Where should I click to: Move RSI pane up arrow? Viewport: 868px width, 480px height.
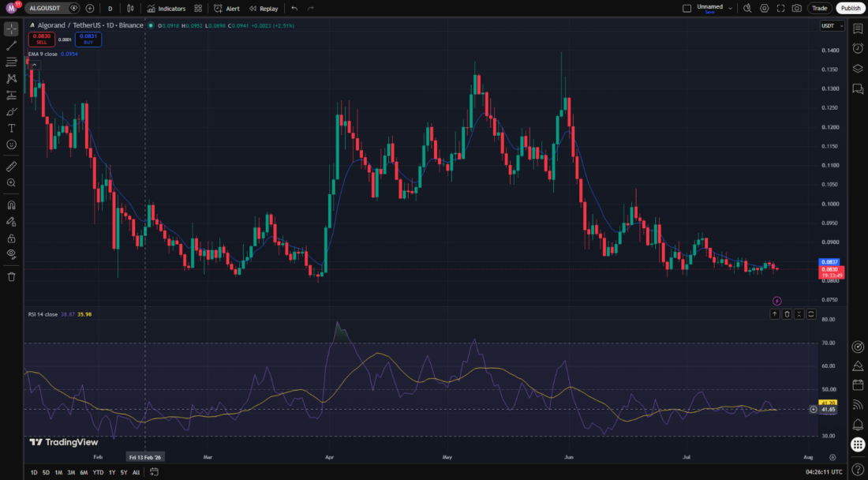pos(774,314)
